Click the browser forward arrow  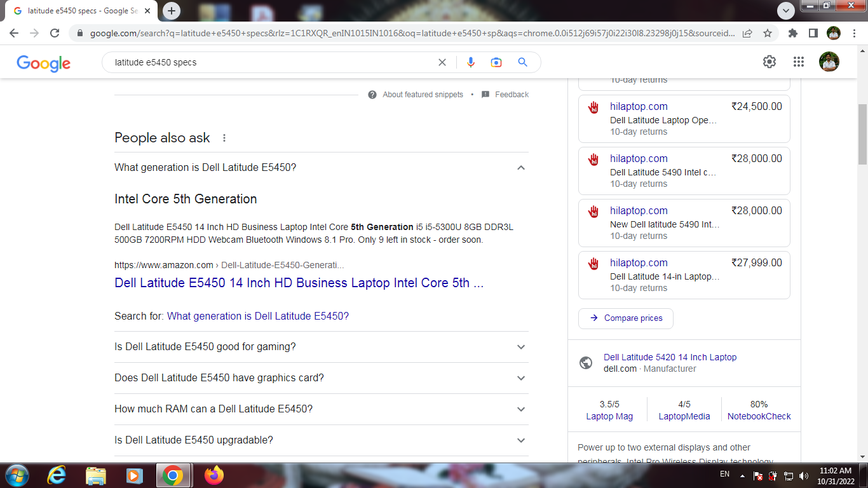click(x=34, y=33)
